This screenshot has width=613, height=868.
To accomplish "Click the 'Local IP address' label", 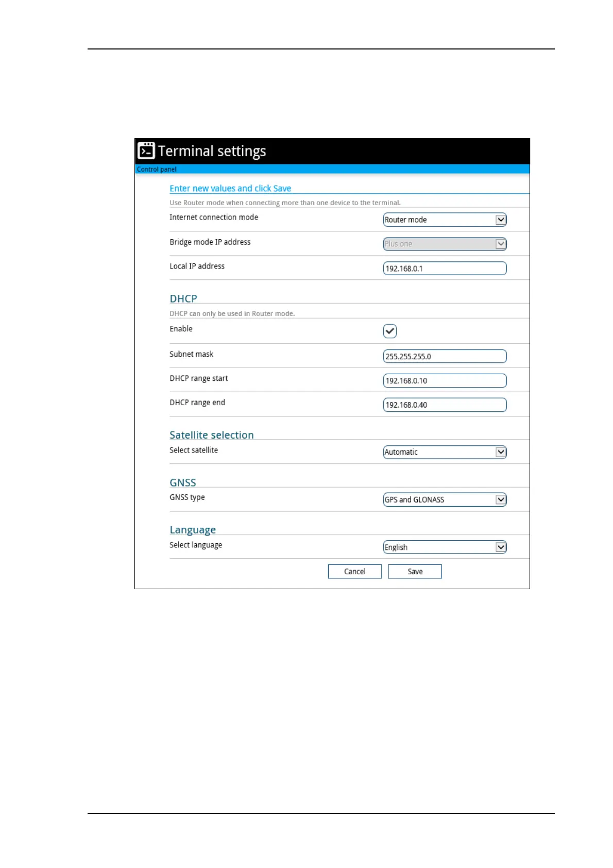I will [x=197, y=266].
